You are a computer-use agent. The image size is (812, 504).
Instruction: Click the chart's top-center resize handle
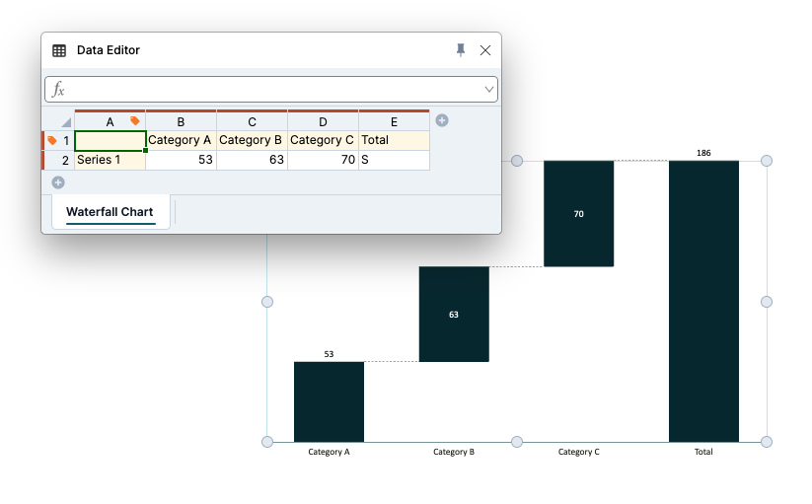pyautogui.click(x=517, y=161)
